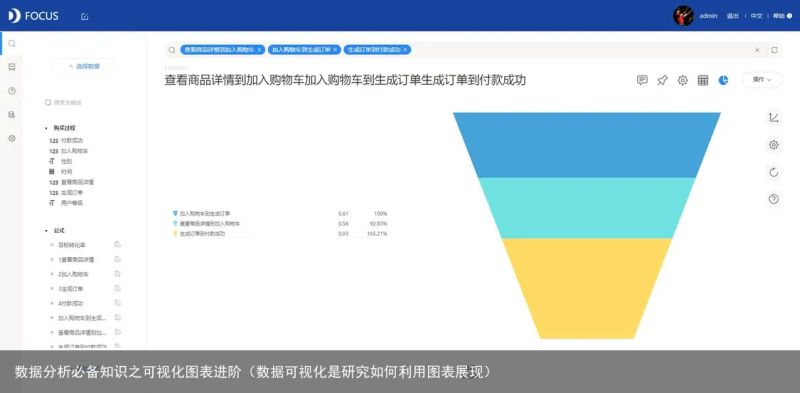800x393 pixels.
Task: Click the 选择数据 button
Action: click(x=84, y=66)
